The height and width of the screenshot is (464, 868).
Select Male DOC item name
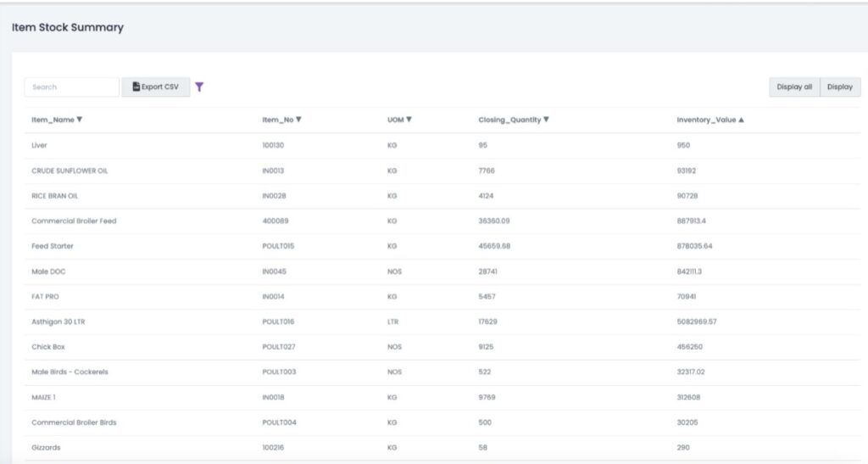pos(48,271)
